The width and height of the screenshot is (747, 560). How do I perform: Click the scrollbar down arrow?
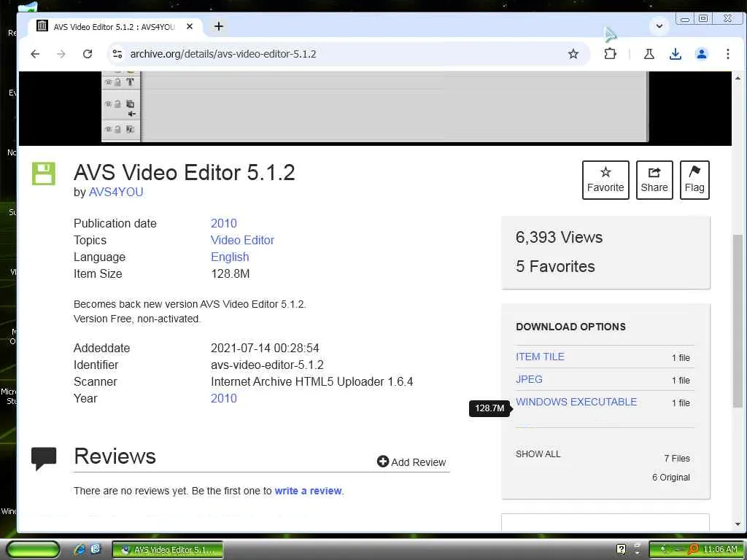click(x=738, y=524)
